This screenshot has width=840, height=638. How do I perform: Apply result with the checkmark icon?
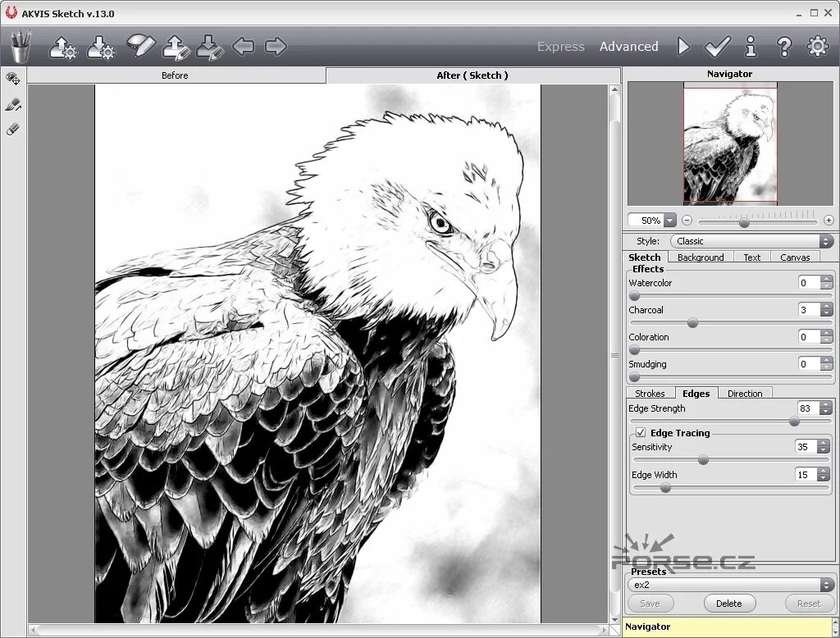(717, 47)
